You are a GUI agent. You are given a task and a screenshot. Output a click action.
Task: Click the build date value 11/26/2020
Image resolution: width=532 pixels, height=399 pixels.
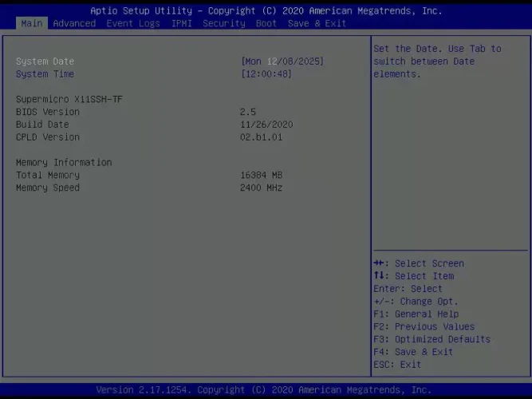[266, 124]
